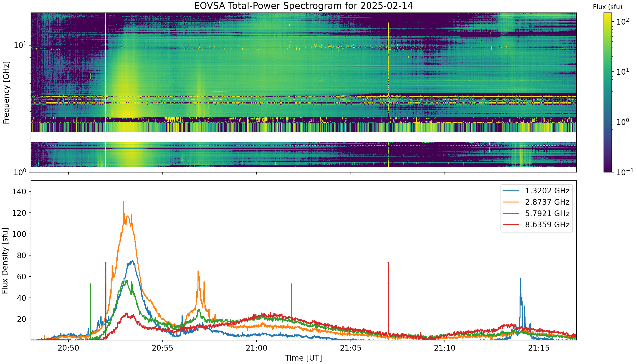Click the green legend line for 5.7921 GHz
The image size is (637, 364).
pyautogui.click(x=511, y=213)
